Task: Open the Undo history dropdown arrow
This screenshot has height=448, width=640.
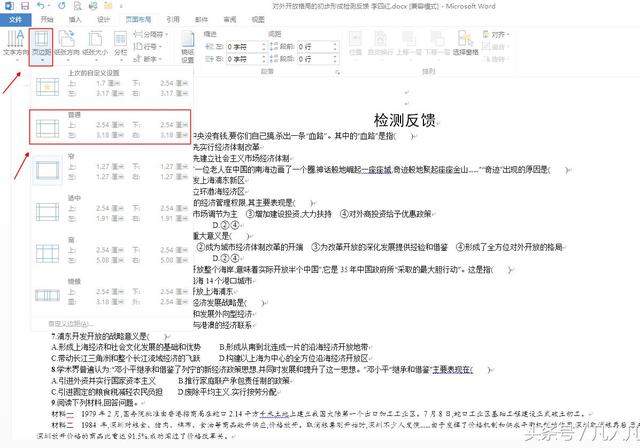Action: coord(49,6)
